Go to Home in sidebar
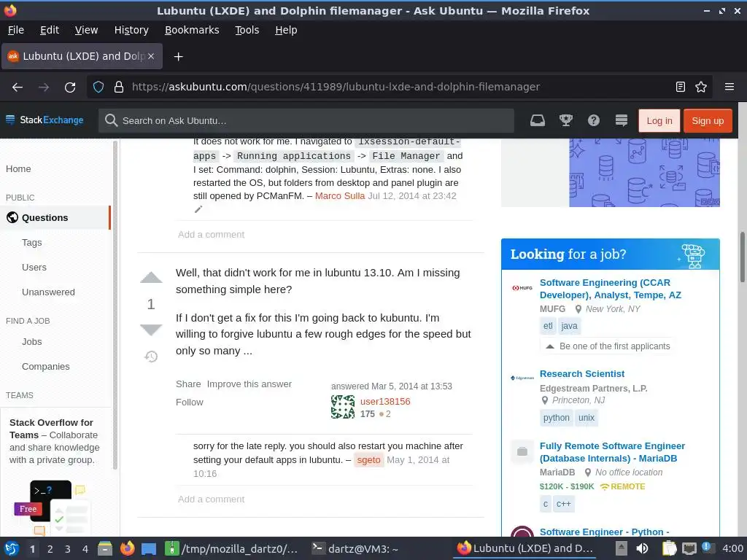This screenshot has height=560, width=747. click(18, 169)
